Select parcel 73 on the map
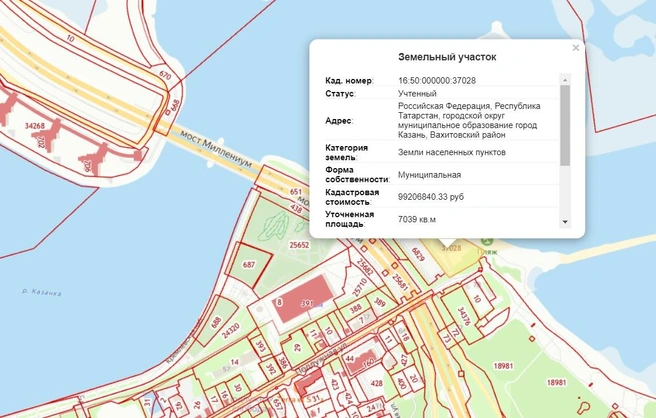Screen dimensions: 656x418 [447, 338]
